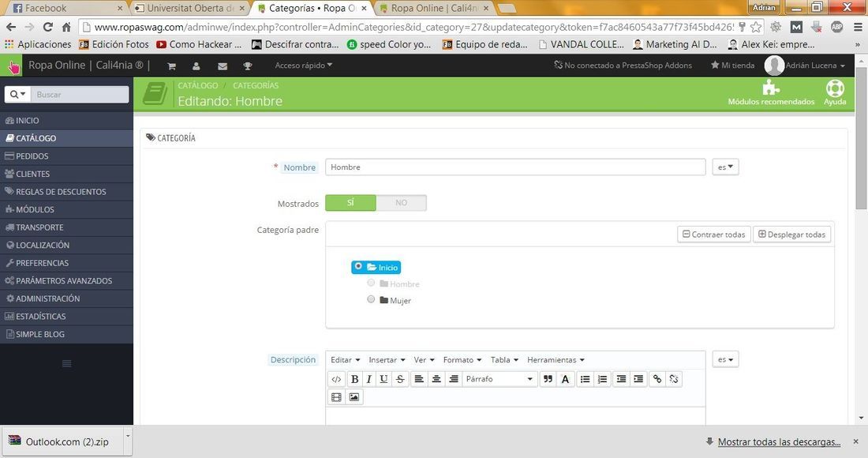Bookmark page with star icon
The width and height of the screenshot is (868, 458).
pyautogui.click(x=756, y=27)
